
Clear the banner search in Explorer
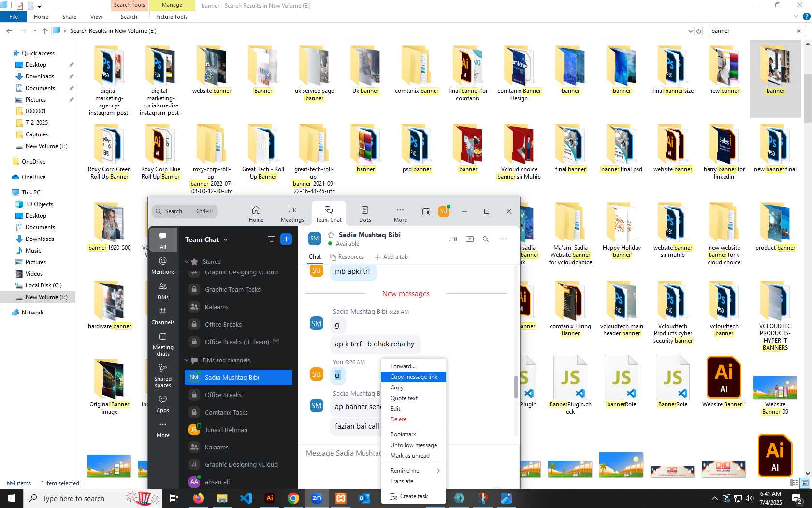tap(798, 31)
